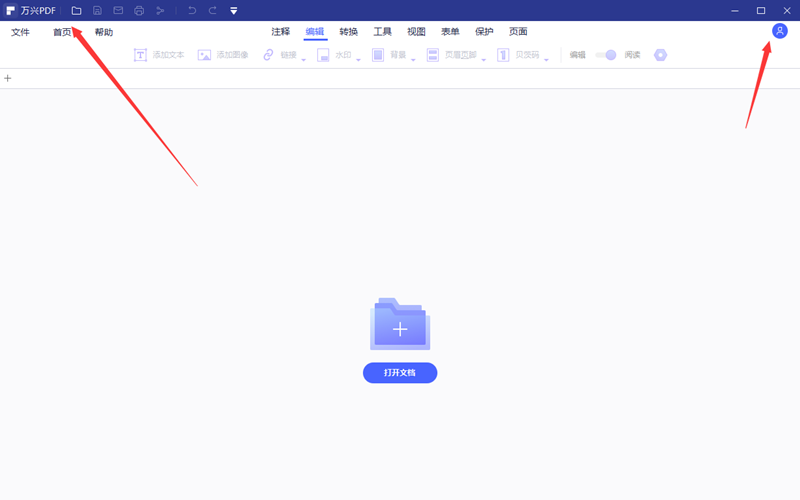Switch to the 转换 tab
The image size is (800, 500).
point(348,32)
